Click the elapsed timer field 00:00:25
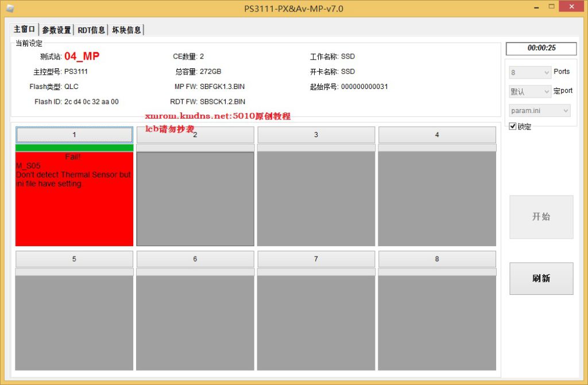 coord(541,48)
